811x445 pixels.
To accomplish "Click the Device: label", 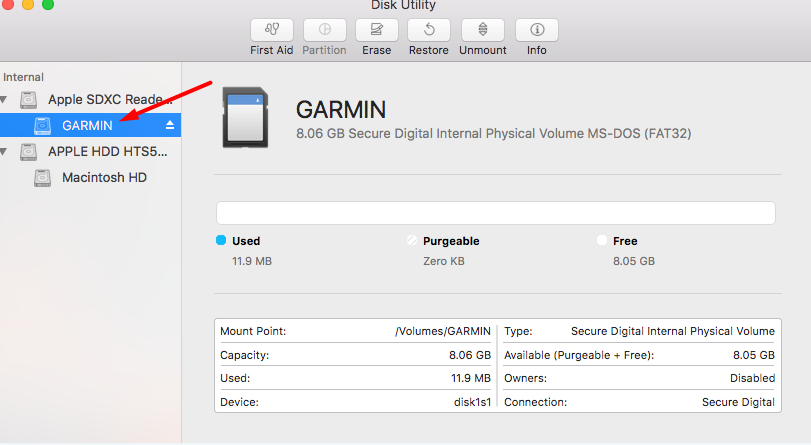I will coord(239,402).
